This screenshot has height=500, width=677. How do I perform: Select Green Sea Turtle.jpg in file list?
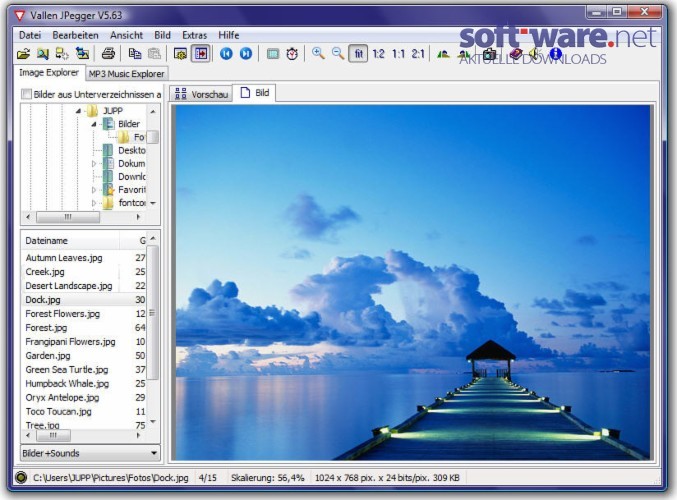[67, 370]
